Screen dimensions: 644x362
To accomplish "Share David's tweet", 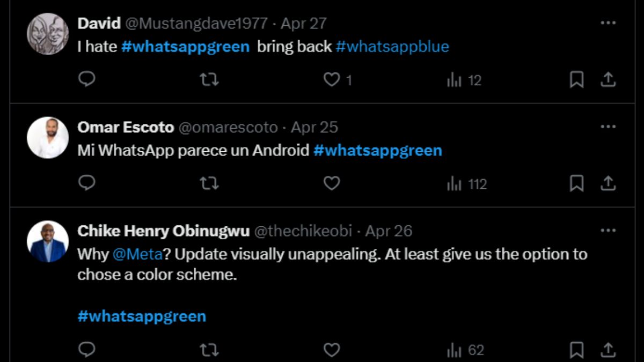I will [x=608, y=80].
